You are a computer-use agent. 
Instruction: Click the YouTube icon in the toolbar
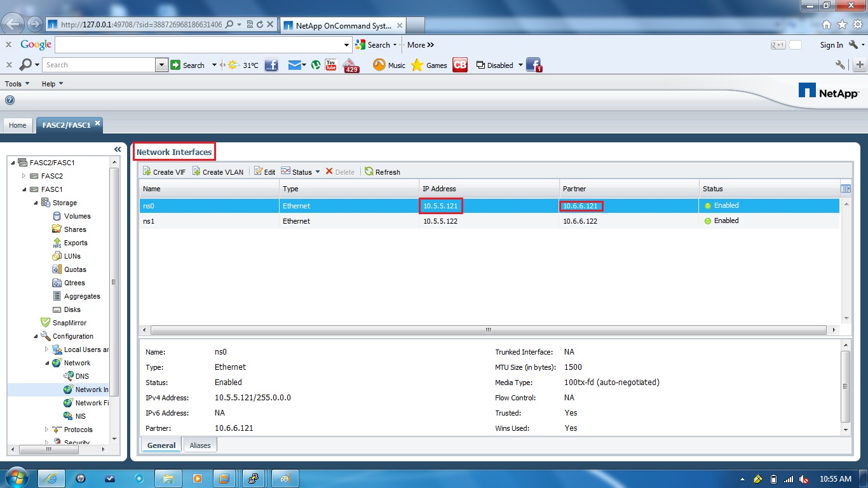click(x=330, y=64)
